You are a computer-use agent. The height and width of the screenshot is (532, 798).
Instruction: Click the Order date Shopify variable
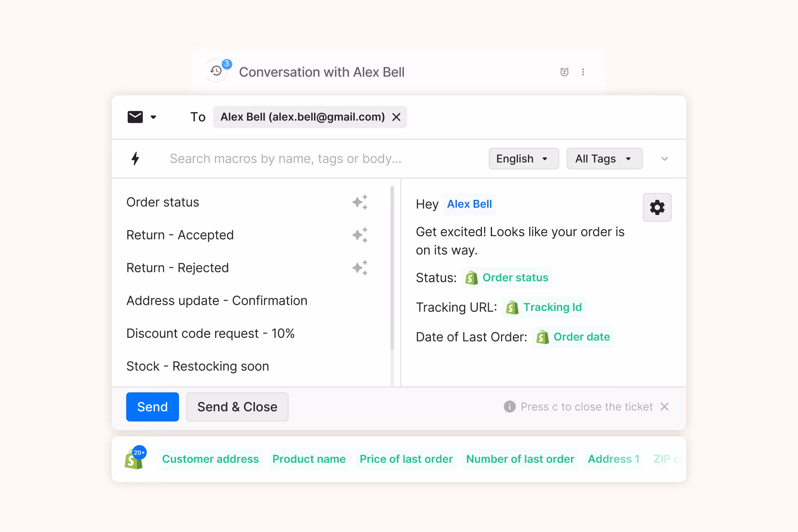tap(573, 337)
